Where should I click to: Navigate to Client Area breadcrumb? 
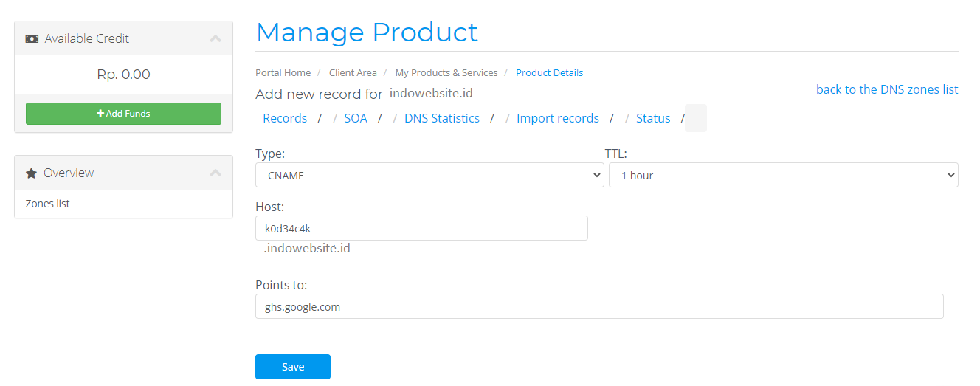tap(353, 72)
